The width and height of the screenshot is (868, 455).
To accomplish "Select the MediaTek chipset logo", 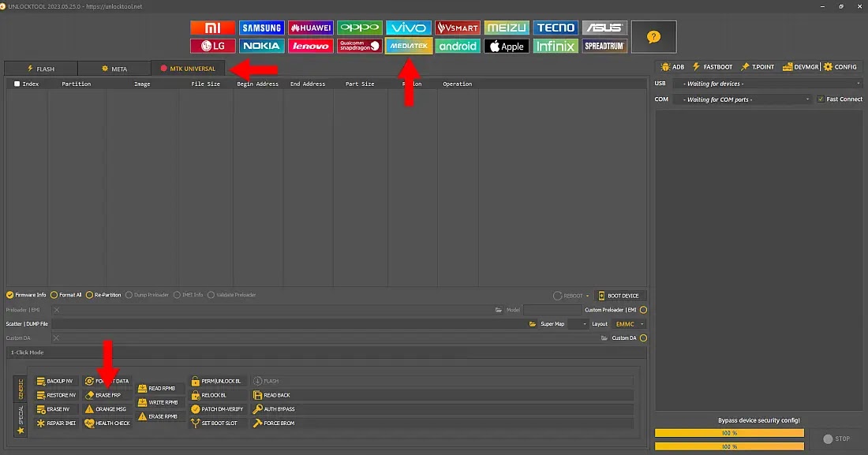I will pos(409,46).
